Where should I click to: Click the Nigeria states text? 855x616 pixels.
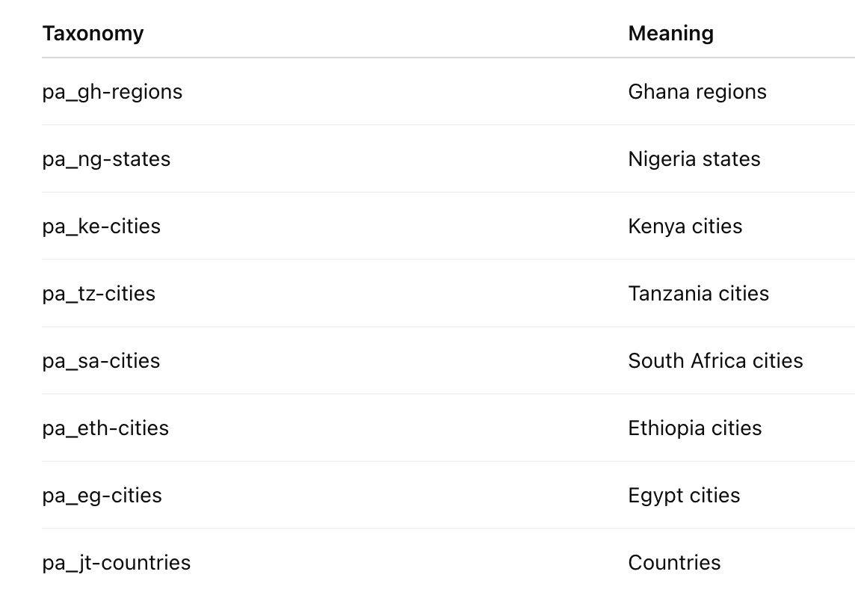(x=694, y=159)
